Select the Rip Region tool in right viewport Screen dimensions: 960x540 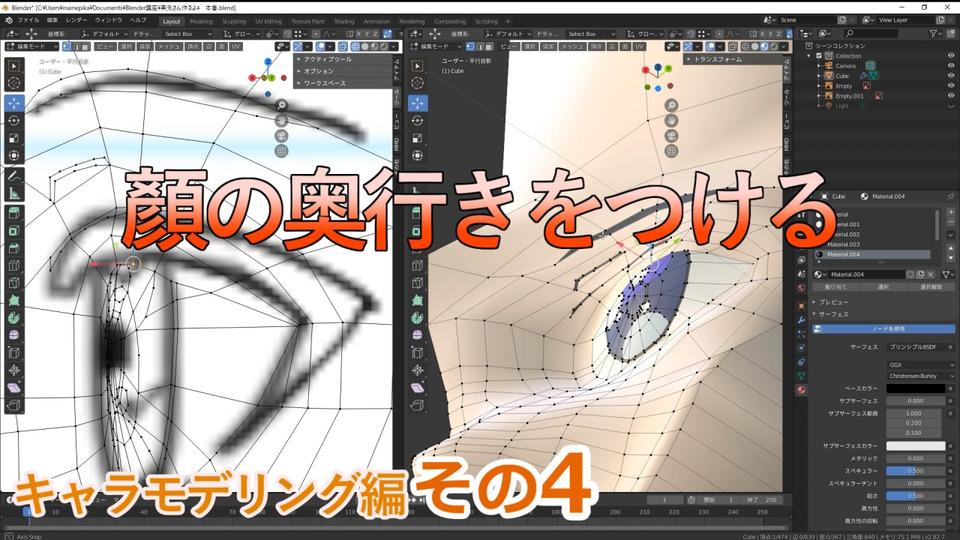(x=418, y=405)
